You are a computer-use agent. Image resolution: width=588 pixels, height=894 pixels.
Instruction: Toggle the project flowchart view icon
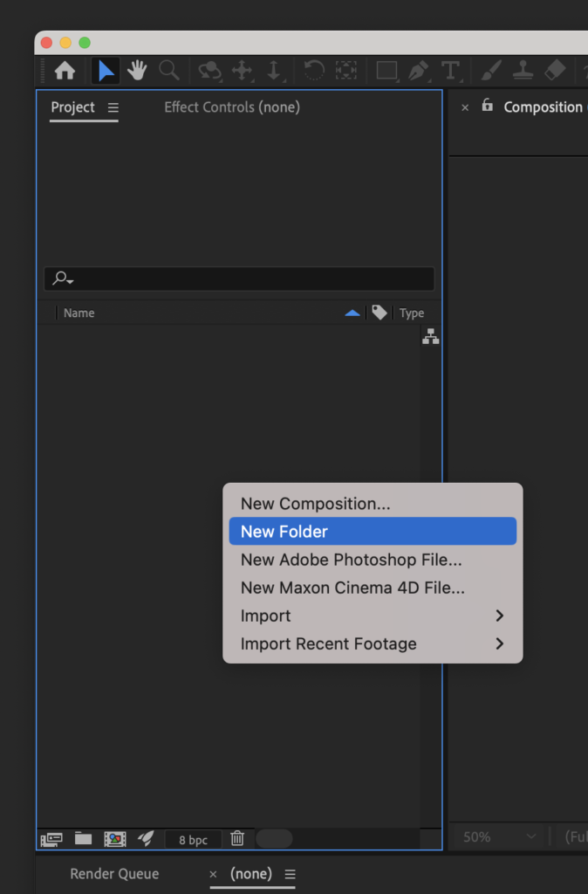430,337
